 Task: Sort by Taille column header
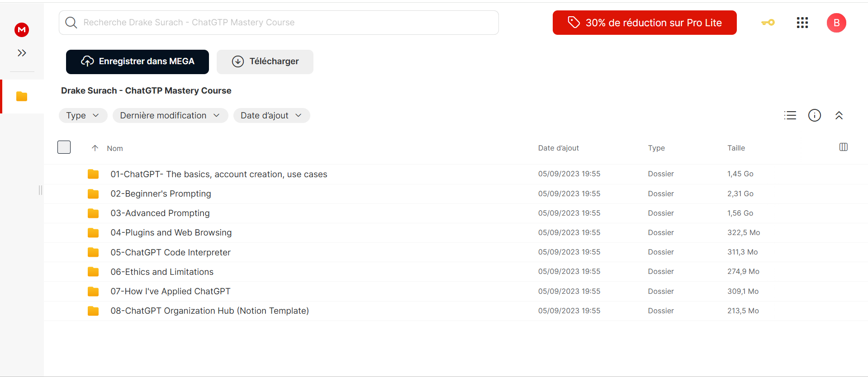pyautogui.click(x=736, y=148)
